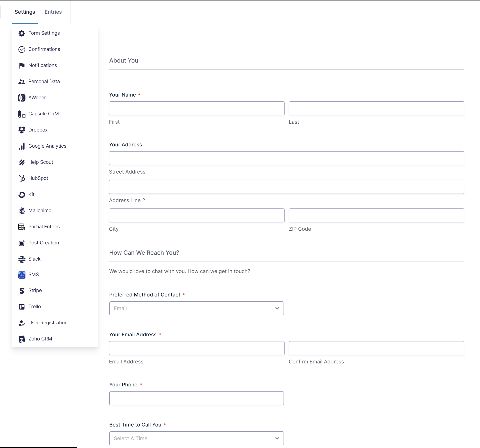Open the AWeber integration settings
The image size is (480, 448).
[37, 98]
